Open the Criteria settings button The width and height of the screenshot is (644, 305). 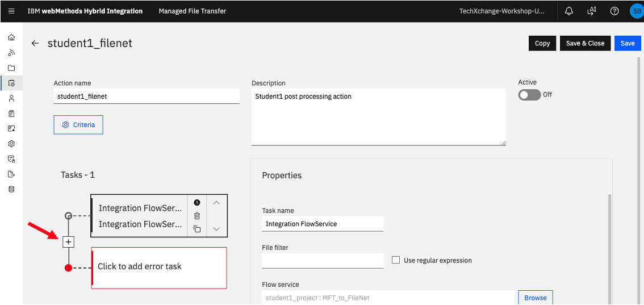tap(78, 125)
